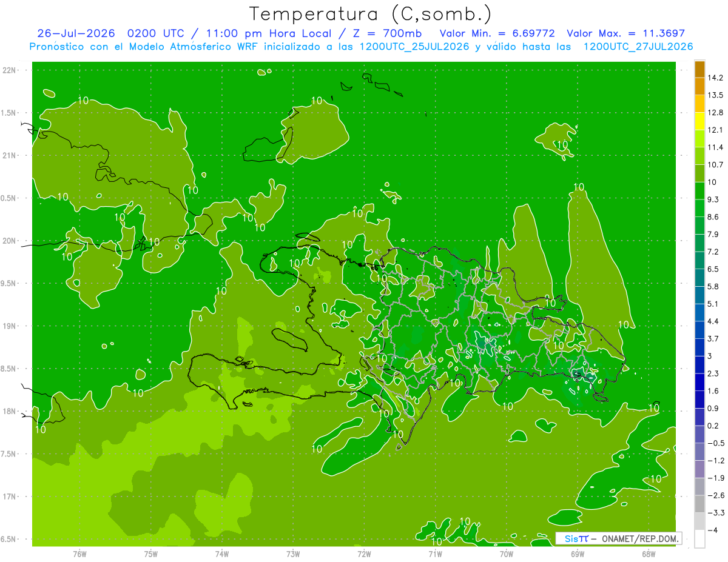Click the 2.3 value on the color scale
728x562 pixels.
[713, 373]
